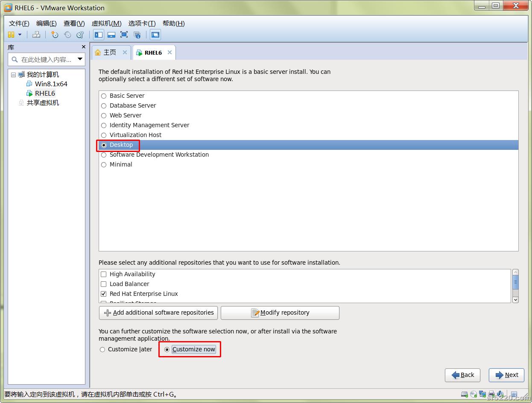Close the 主页 tab with its X
The width and height of the screenshot is (532, 403).
[x=125, y=52]
